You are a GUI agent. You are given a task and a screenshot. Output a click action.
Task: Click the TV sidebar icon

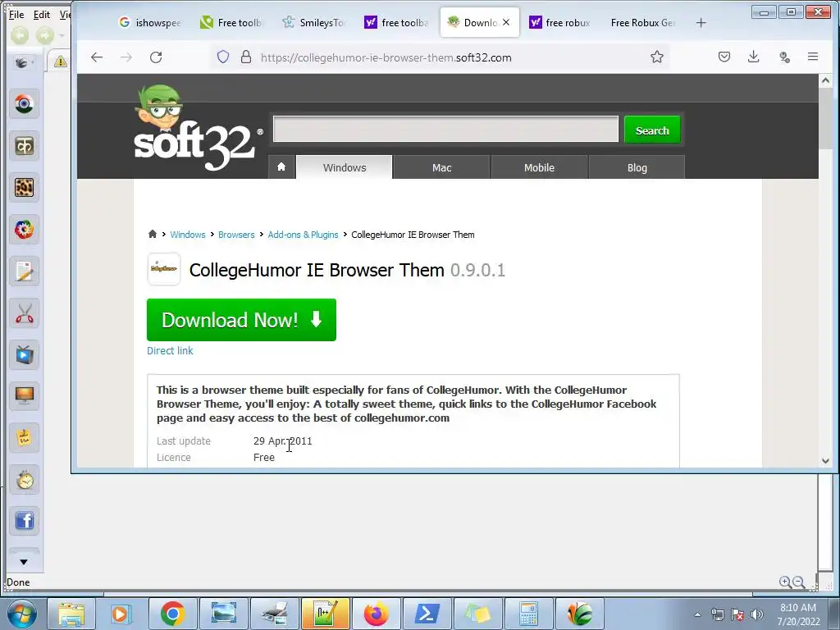pyautogui.click(x=24, y=354)
